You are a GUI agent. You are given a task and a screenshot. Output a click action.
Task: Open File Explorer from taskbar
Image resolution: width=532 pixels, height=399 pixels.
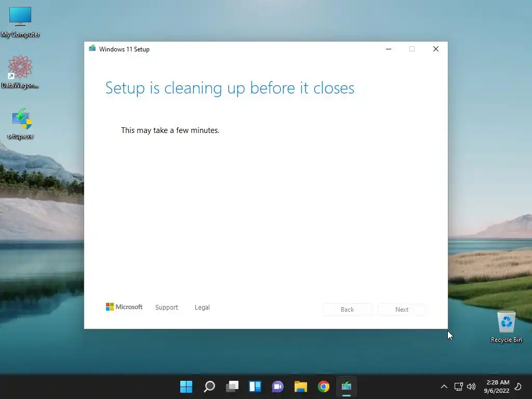pyautogui.click(x=301, y=387)
